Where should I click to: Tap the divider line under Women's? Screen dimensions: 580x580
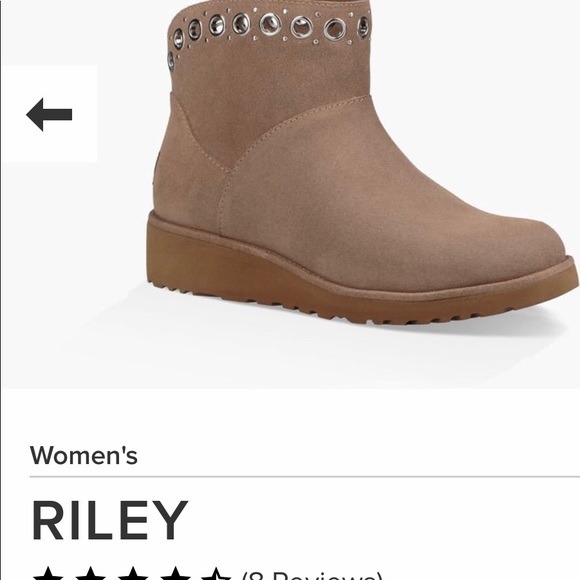pos(305,477)
